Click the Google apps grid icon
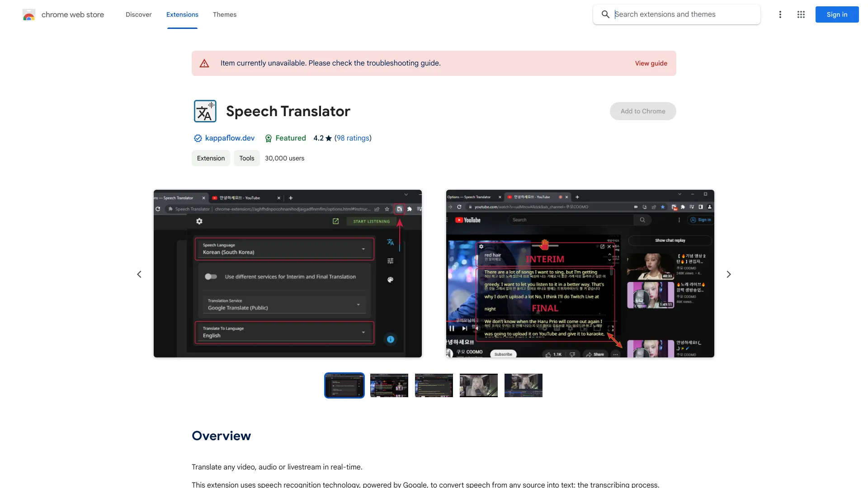The height and width of the screenshot is (488, 868). pyautogui.click(x=801, y=14)
